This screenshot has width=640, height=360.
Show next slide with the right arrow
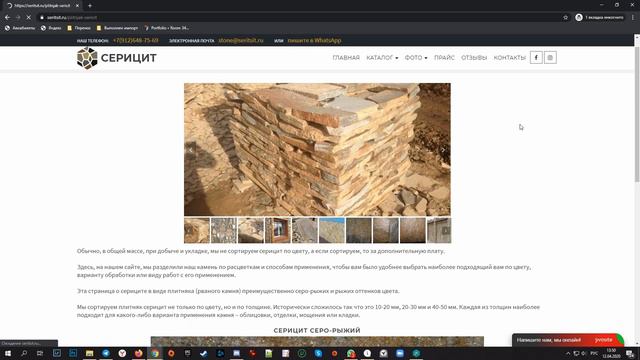[443, 150]
